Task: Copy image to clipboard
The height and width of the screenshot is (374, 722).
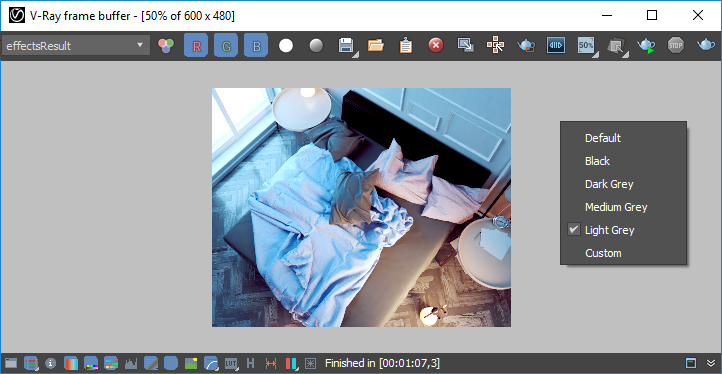Action: pos(406,46)
